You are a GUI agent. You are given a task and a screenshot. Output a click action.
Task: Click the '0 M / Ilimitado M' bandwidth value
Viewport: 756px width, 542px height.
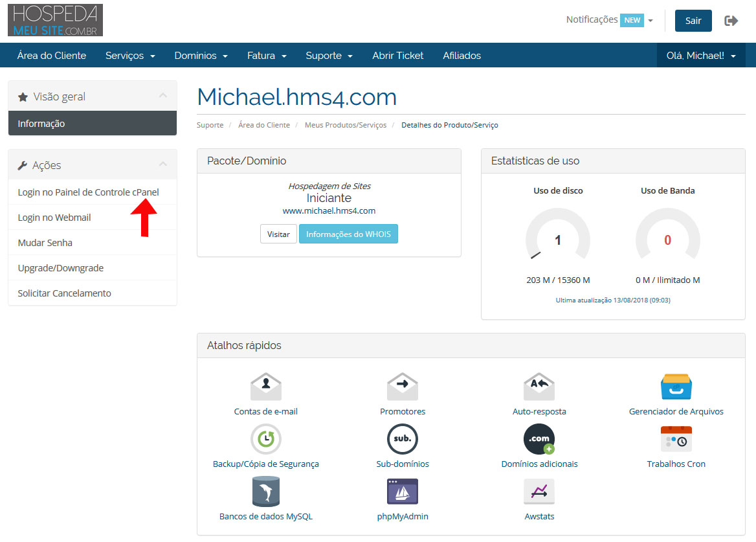point(668,280)
